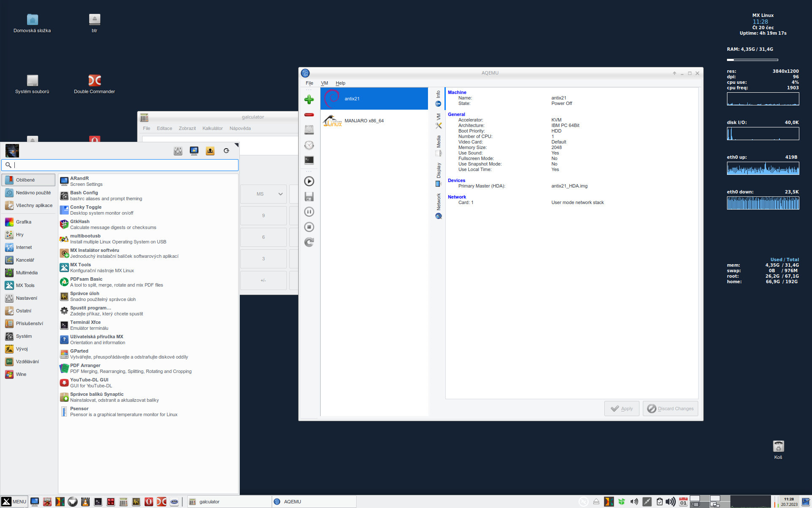Launch MX Tools from favorites list
This screenshot has width=812, height=508.
(148, 268)
